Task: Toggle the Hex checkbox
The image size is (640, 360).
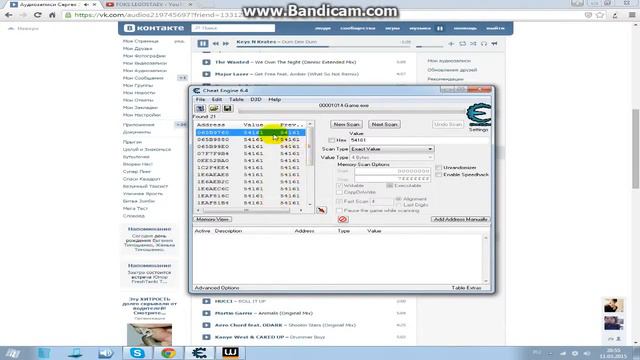Action: click(331, 140)
